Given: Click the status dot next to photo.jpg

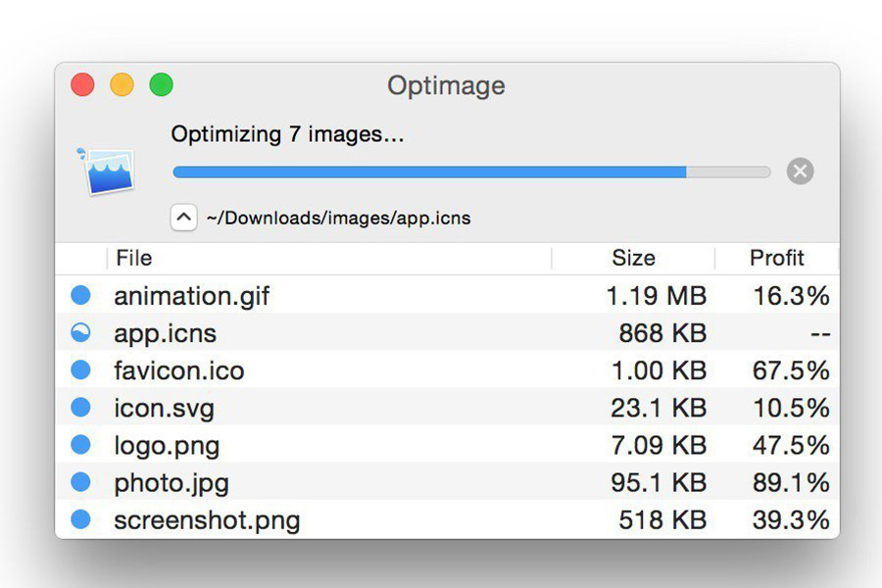Looking at the screenshot, I should coord(81,482).
